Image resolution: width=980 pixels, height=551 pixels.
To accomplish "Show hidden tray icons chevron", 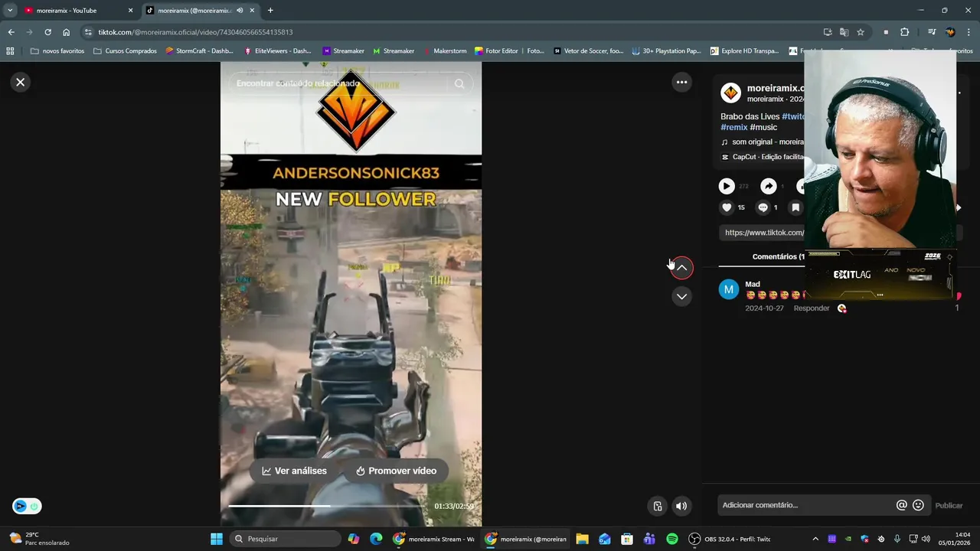I will pos(815,539).
